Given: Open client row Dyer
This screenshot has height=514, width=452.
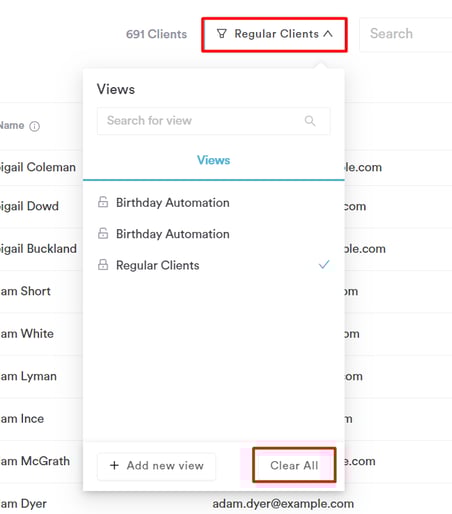Looking at the screenshot, I should 23,504.
